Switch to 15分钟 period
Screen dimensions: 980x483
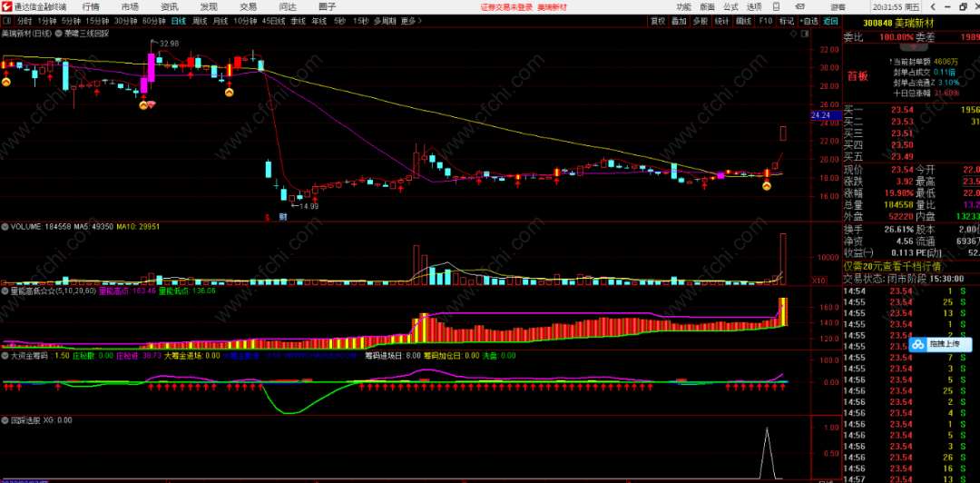click(x=97, y=21)
